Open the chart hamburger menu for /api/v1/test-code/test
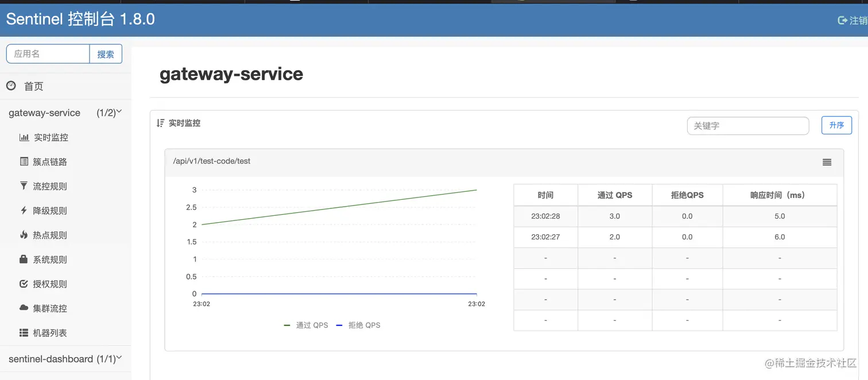Image resolution: width=868 pixels, height=380 pixels. click(827, 162)
